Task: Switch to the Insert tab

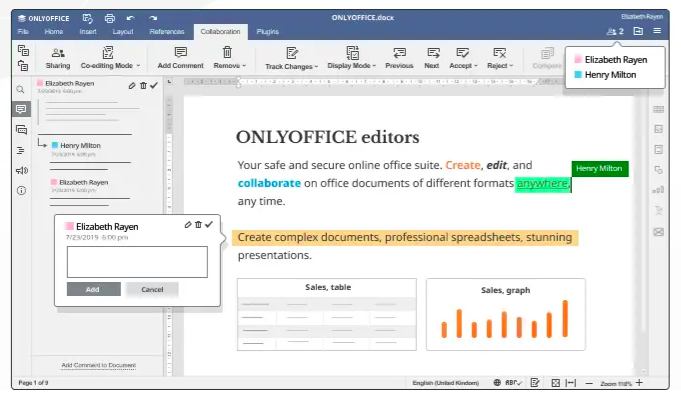Action: coord(88,32)
